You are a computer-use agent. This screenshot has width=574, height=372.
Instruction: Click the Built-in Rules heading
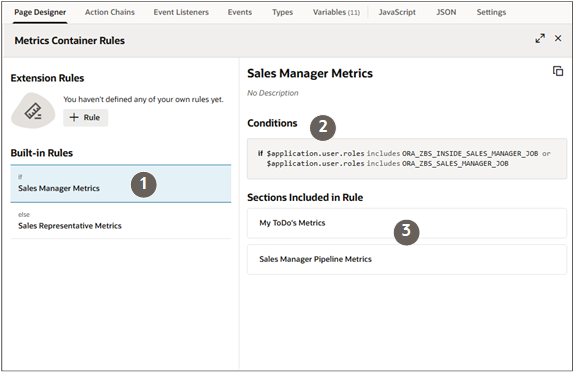click(x=42, y=153)
